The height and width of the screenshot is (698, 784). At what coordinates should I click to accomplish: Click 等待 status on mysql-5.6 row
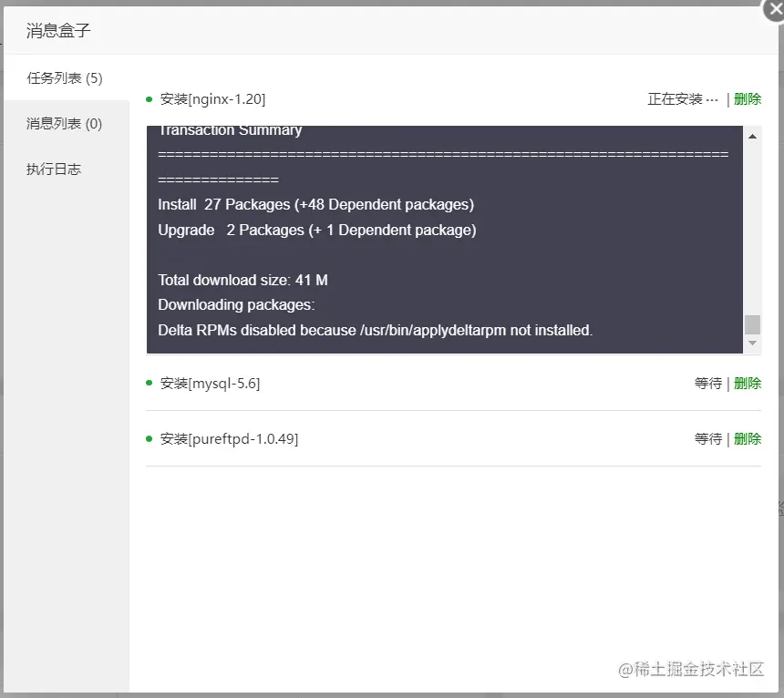(708, 384)
